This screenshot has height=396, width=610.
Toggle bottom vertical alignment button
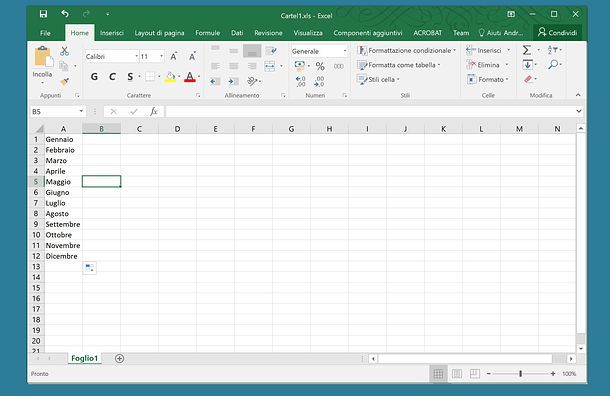coord(252,51)
